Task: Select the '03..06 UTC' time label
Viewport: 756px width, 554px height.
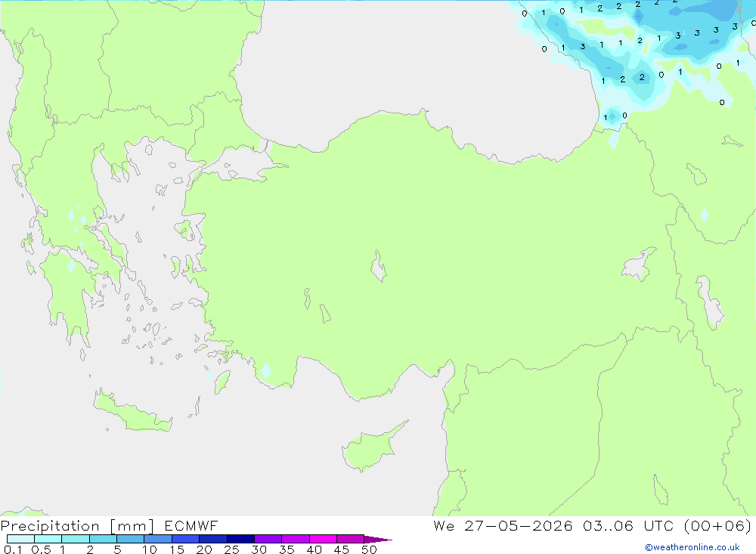Action: point(627,525)
